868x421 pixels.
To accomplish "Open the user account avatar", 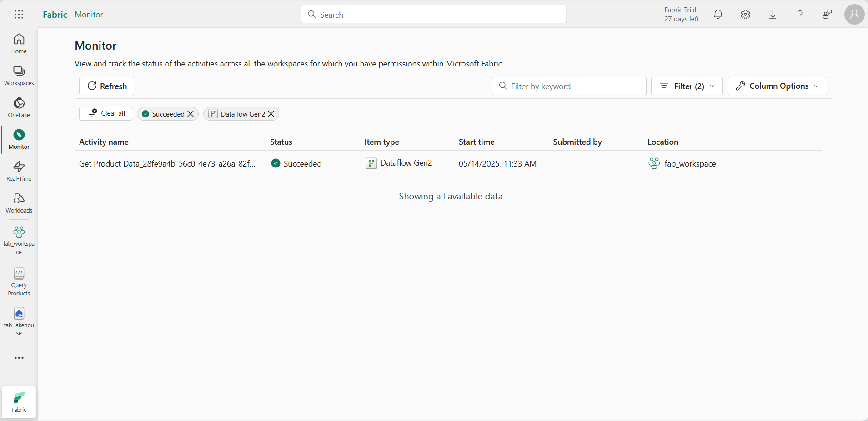I will (854, 15).
